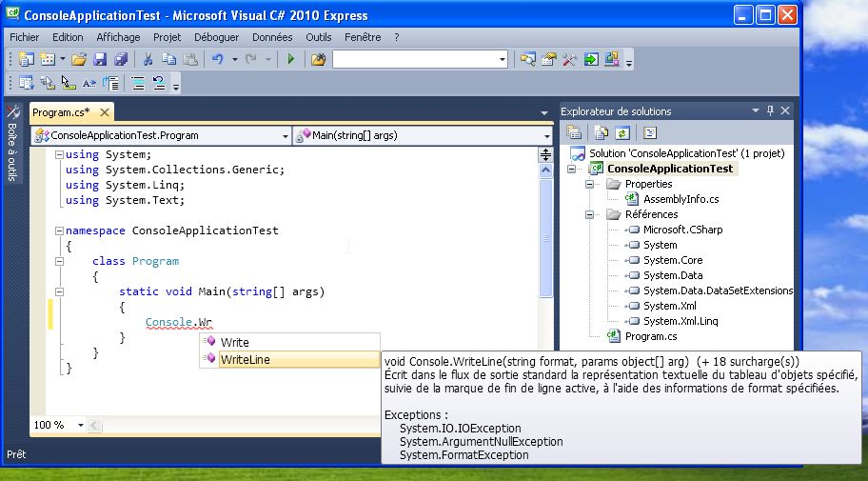Open the Find combo box dropdown arrow
The width and height of the screenshot is (868, 481).
coord(503,59)
